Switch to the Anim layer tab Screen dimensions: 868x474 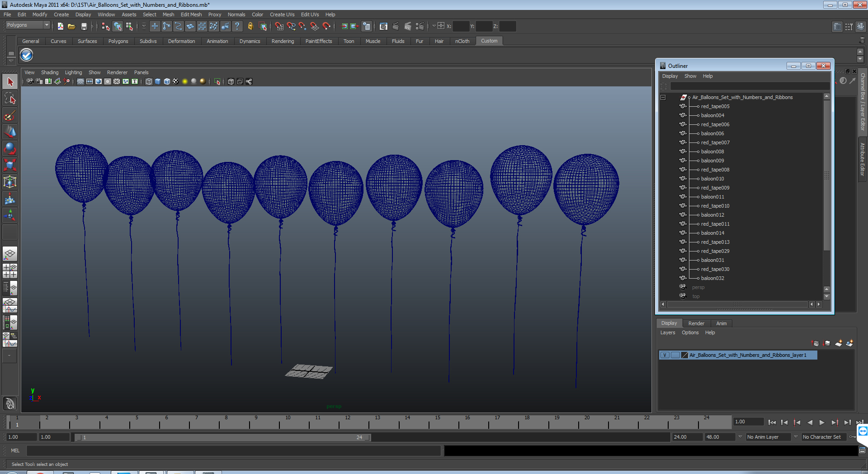click(x=722, y=323)
